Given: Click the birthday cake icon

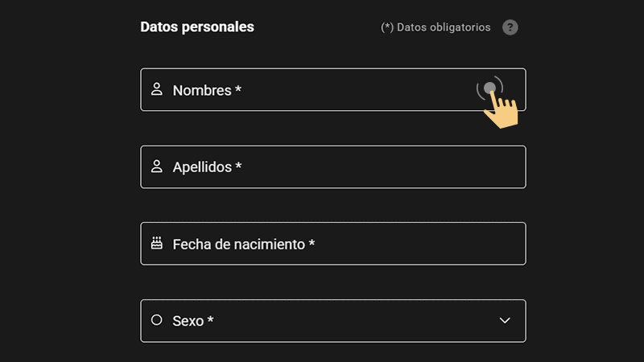Looking at the screenshot, I should (x=157, y=243).
